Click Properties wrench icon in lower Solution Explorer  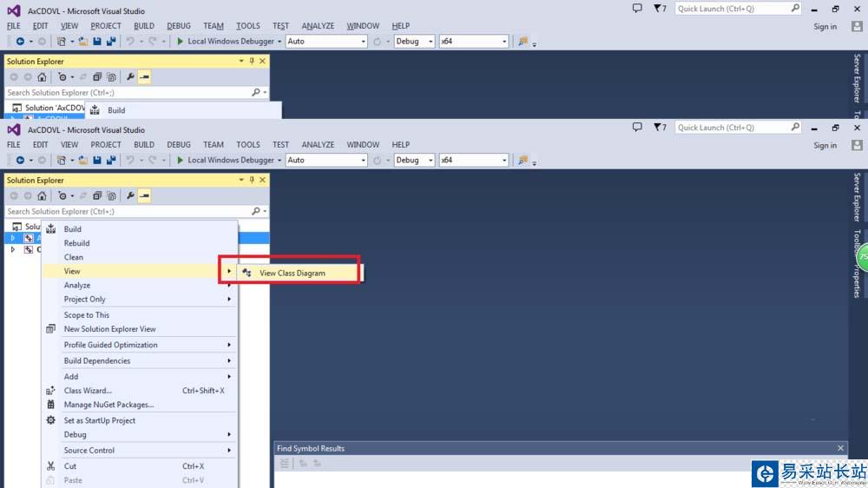point(130,196)
